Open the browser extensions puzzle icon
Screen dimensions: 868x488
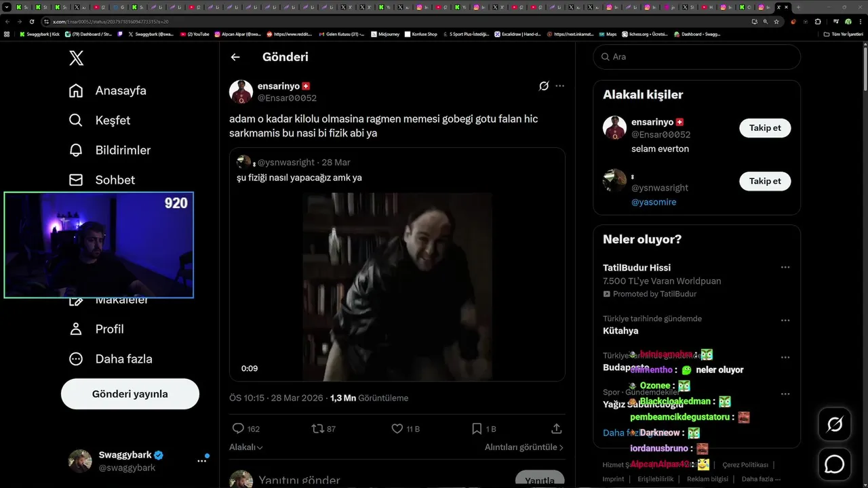(x=818, y=22)
